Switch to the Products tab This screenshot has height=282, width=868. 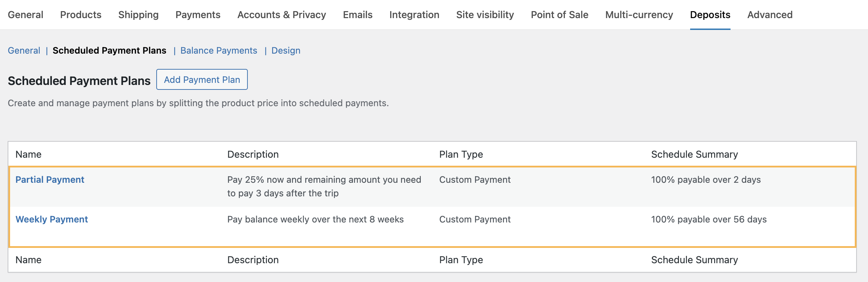(81, 15)
